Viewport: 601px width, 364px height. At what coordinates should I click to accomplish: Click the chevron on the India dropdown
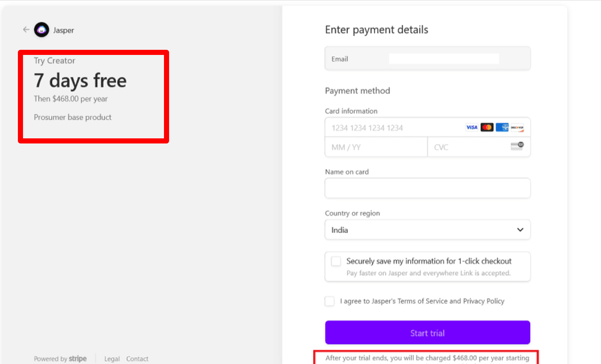tap(520, 230)
